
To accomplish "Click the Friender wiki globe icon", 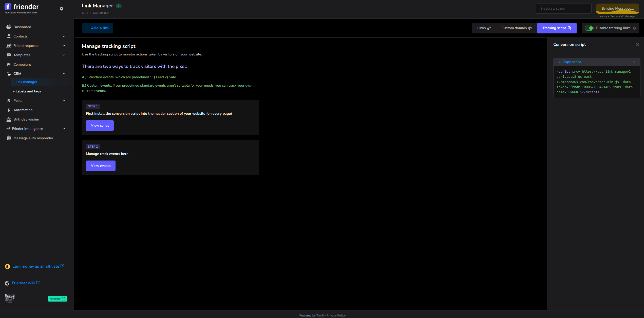I will pos(7,283).
